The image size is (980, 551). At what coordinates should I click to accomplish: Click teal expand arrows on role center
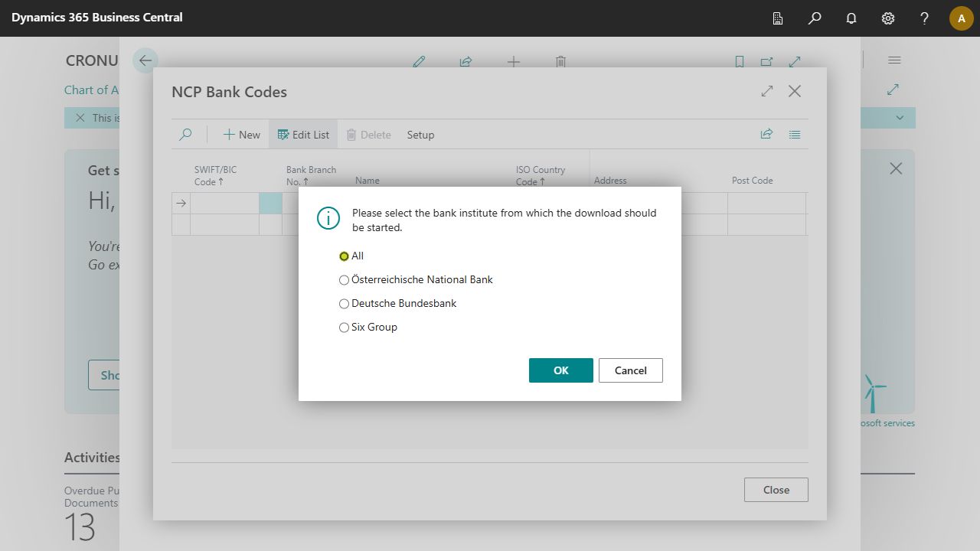(893, 90)
